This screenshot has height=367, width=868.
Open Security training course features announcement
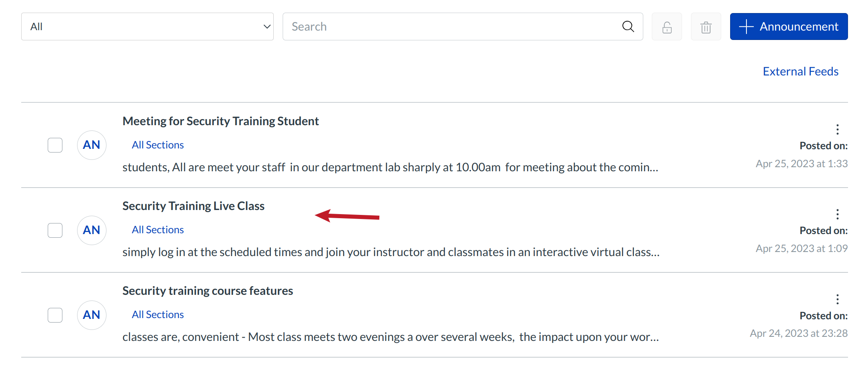[208, 291]
